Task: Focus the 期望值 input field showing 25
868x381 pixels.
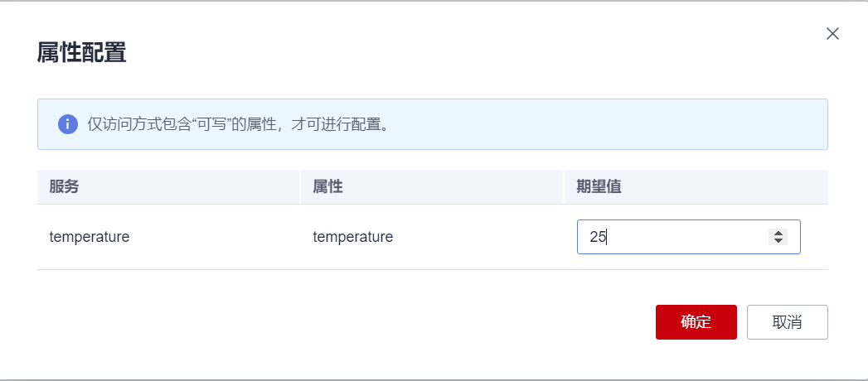Action: (672, 237)
